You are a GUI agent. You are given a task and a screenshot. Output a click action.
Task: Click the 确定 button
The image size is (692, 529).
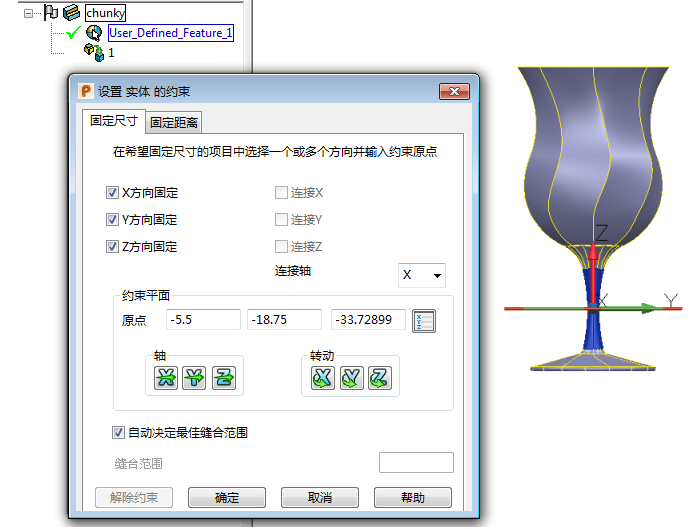pyautogui.click(x=227, y=498)
